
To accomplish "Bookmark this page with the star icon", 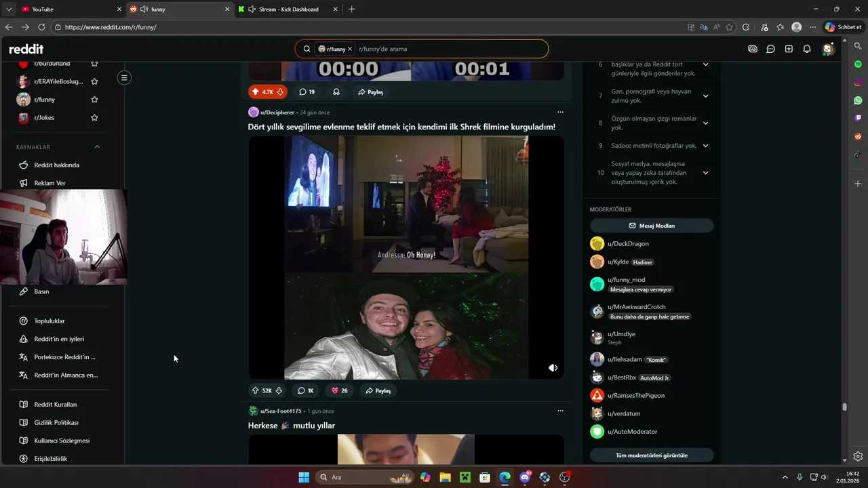I will point(729,27).
